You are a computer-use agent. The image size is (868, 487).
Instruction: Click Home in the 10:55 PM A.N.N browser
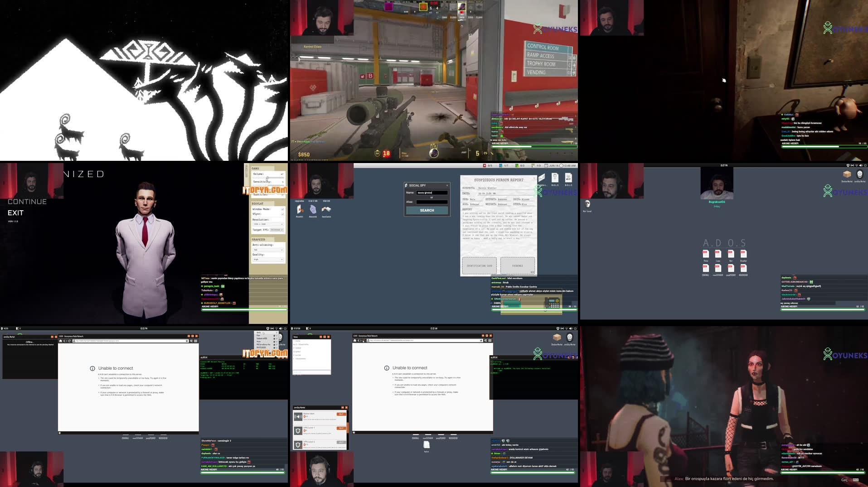click(x=61, y=341)
